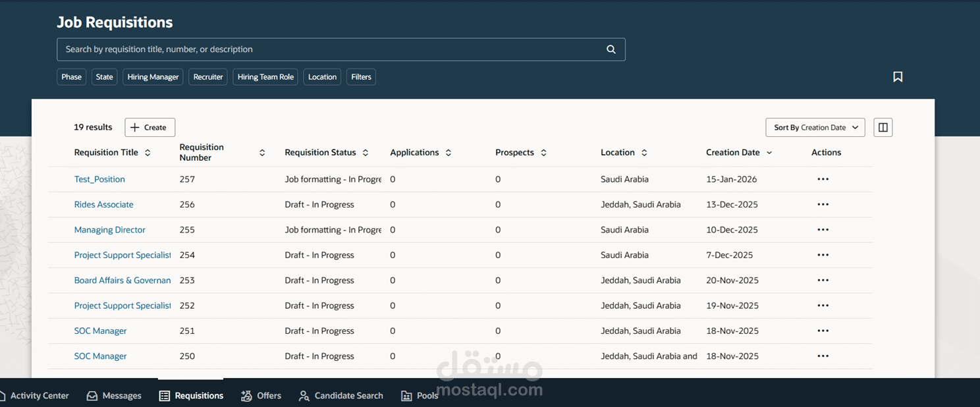The height and width of the screenshot is (407, 980).
Task: Toggle the Hiring Manager filter chip
Action: click(x=153, y=77)
